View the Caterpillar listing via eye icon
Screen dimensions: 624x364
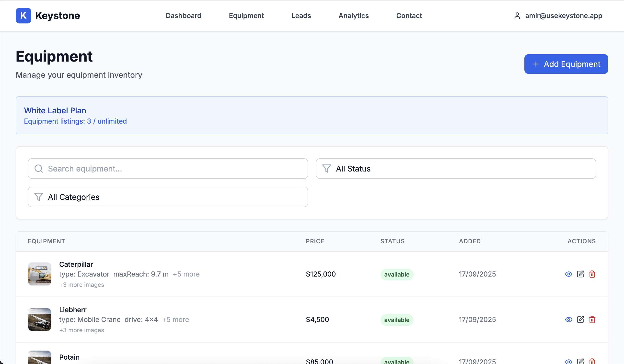point(568,274)
